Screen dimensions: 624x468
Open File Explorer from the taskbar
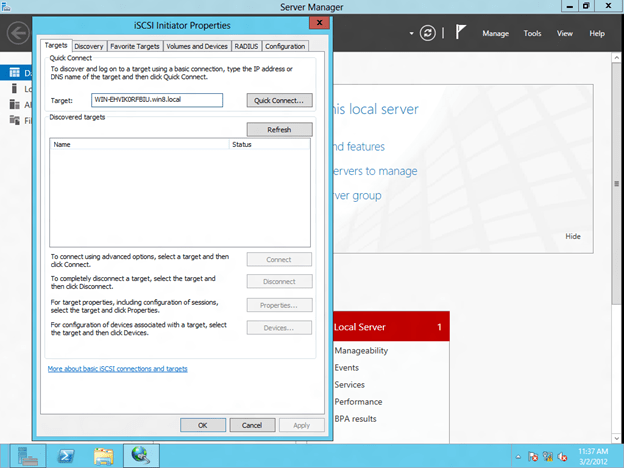[104, 456]
